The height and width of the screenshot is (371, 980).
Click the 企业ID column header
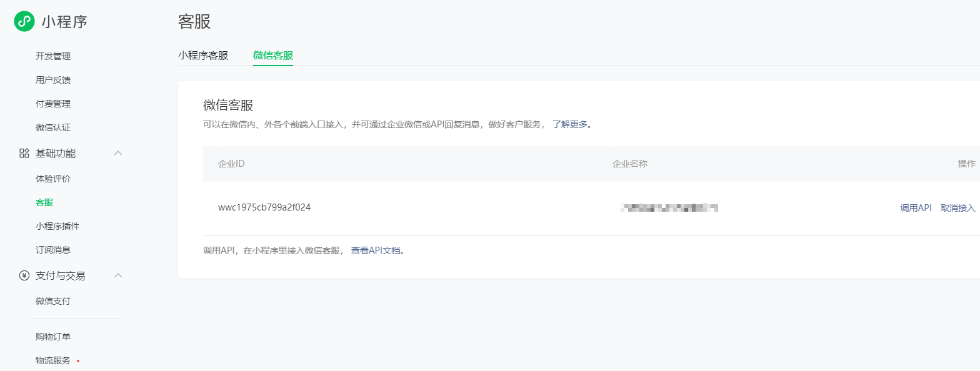click(x=231, y=164)
